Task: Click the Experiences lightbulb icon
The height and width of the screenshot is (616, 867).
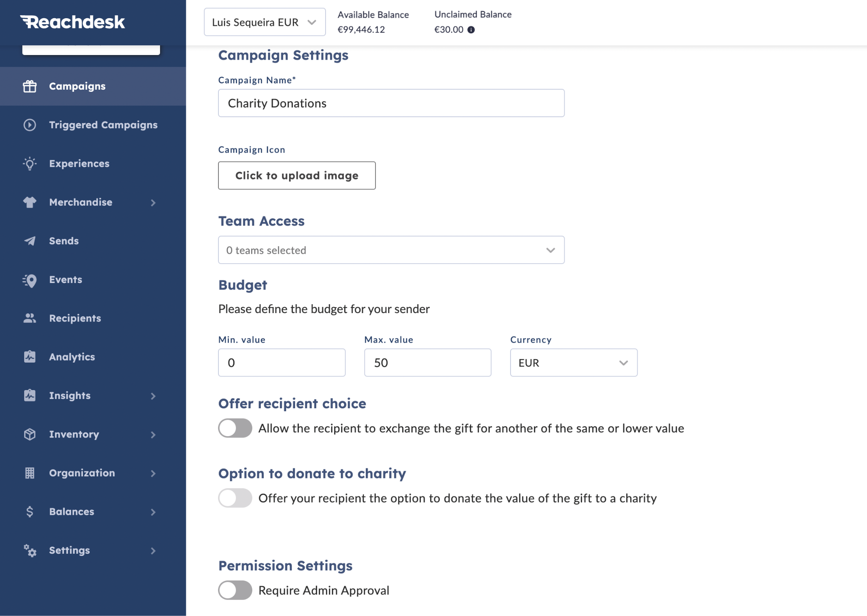Action: (30, 164)
